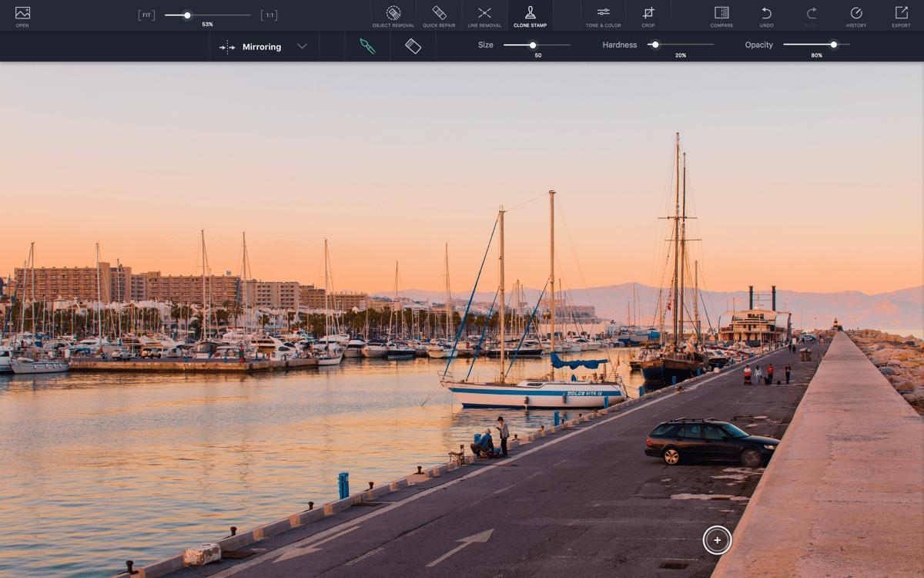Open an image with the Open icon
Image resolution: width=924 pixels, height=578 pixels.
coord(22,15)
